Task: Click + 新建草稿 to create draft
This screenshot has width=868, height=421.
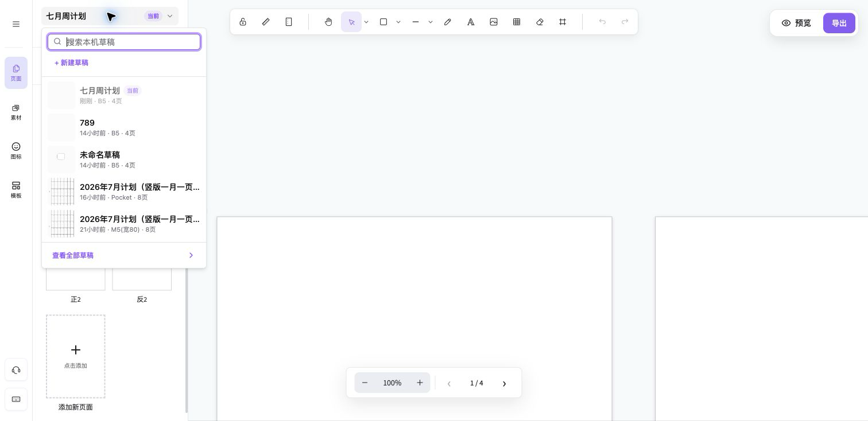Action: [x=71, y=63]
